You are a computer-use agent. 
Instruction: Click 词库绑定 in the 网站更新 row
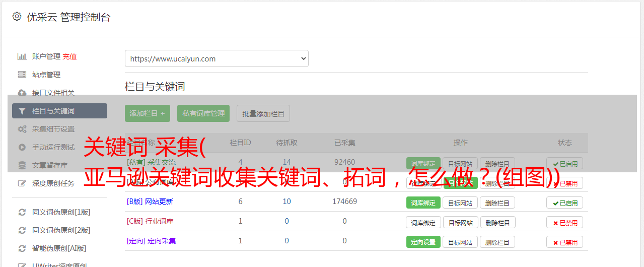(x=423, y=203)
